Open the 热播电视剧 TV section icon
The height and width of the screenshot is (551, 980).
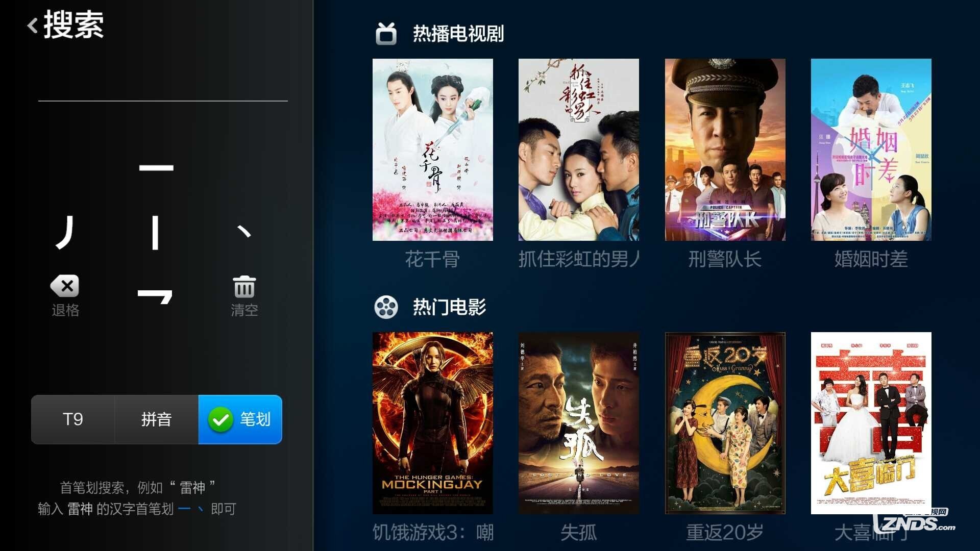386,34
